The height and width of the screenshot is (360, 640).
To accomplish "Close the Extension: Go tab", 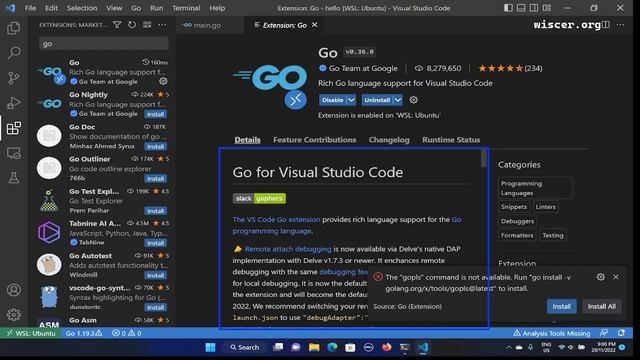I will (x=315, y=25).
